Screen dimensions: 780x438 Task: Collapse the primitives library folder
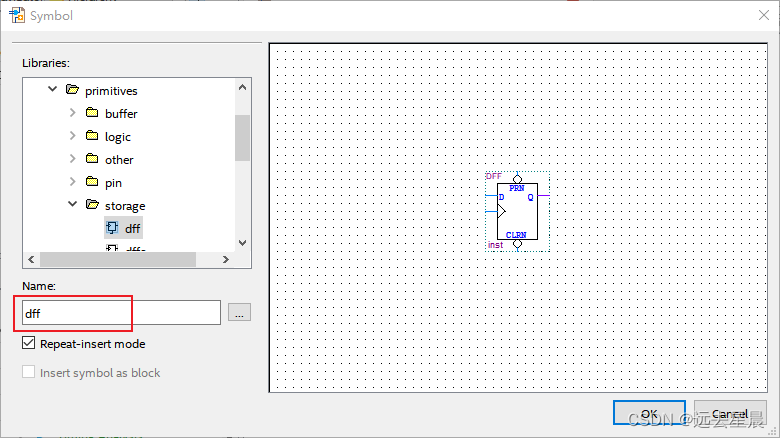[x=52, y=90]
